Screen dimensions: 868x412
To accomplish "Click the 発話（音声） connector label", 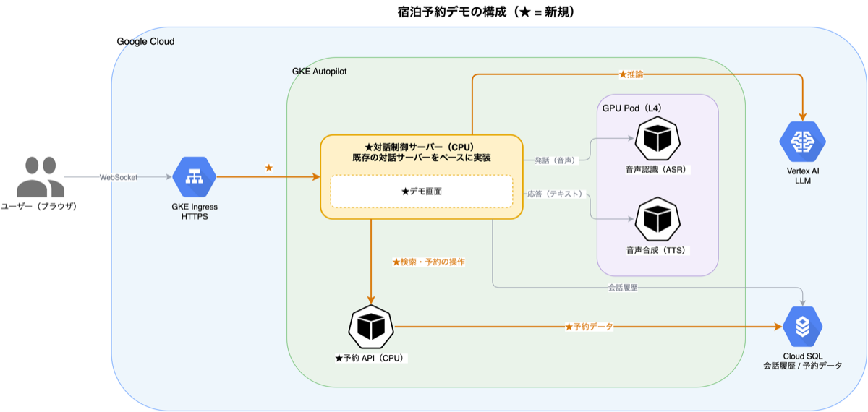I will coord(556,160).
